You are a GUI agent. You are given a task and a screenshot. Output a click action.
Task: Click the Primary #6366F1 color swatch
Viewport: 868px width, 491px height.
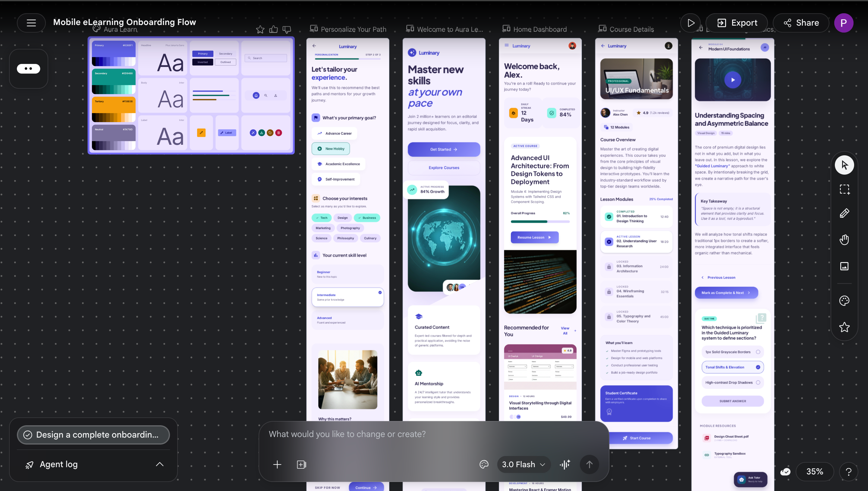tap(114, 53)
